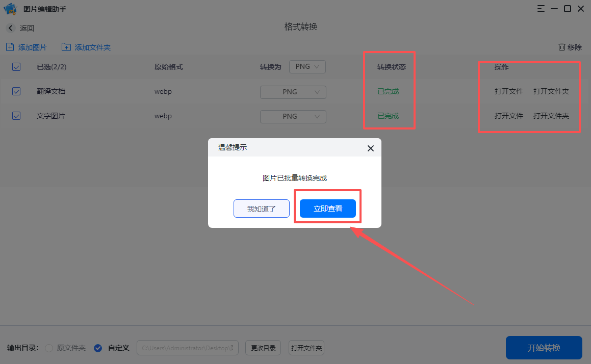Click the output directory path field
Image resolution: width=591 pixels, height=364 pixels.
(188, 348)
